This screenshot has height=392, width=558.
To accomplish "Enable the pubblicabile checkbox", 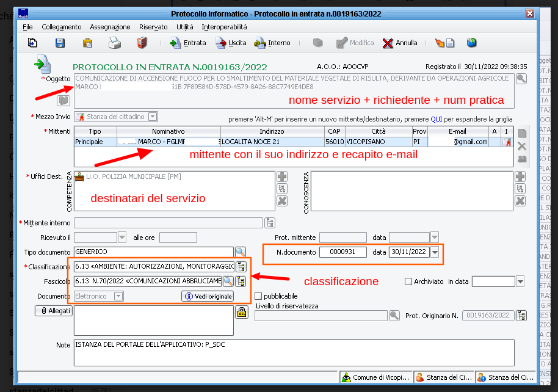I will (258, 296).
